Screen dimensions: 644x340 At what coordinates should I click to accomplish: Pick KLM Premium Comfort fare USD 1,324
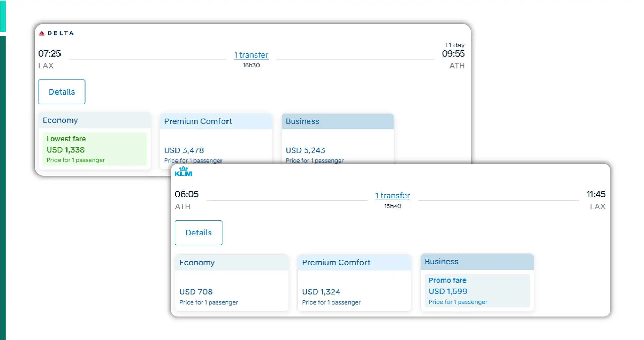[x=321, y=292]
